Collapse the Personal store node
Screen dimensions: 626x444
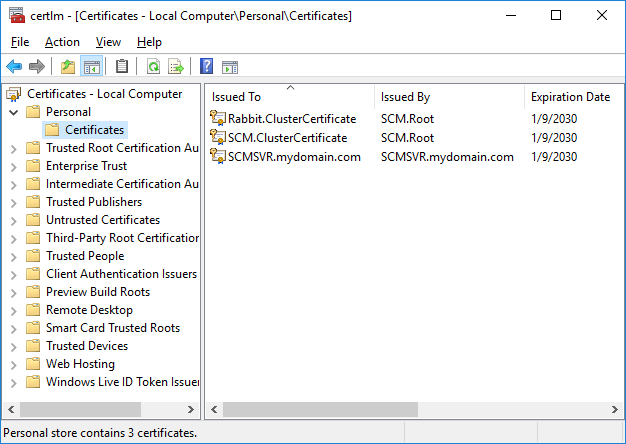tap(13, 112)
